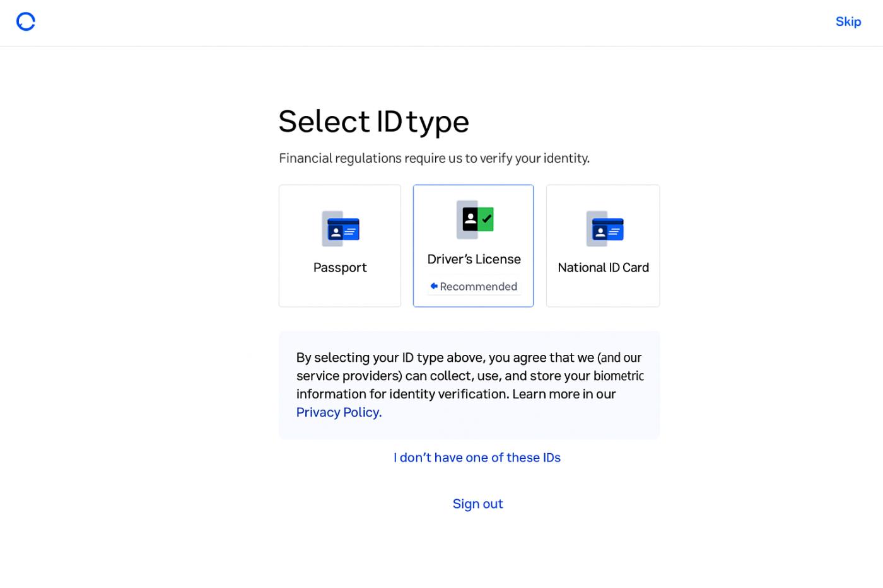Select the Driver's License option
This screenshot has height=588, width=883.
pyautogui.click(x=474, y=246)
